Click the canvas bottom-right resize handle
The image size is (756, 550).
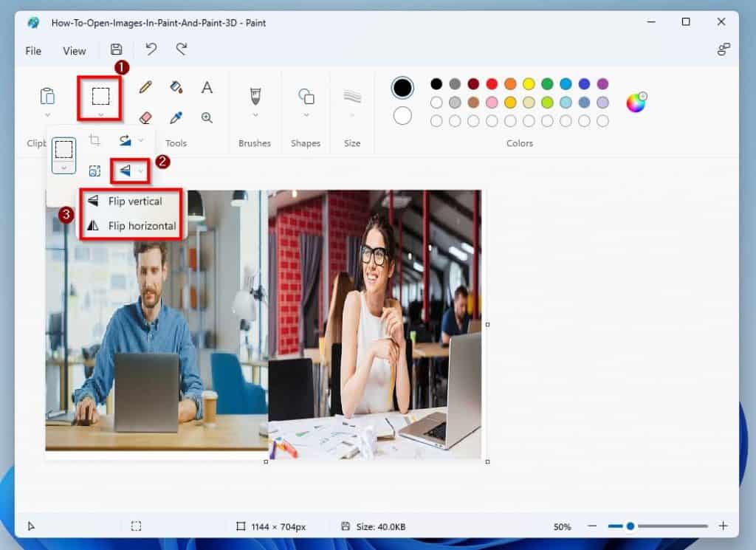coord(487,462)
